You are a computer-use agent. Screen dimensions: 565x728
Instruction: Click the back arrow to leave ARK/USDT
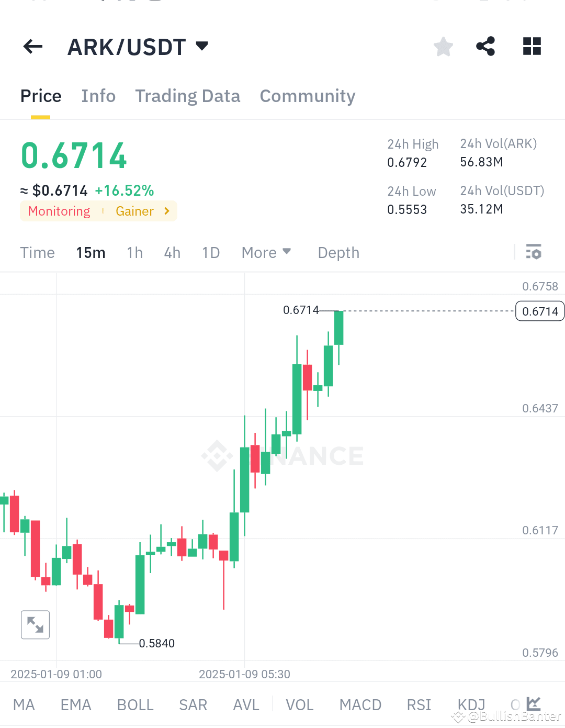click(x=32, y=47)
